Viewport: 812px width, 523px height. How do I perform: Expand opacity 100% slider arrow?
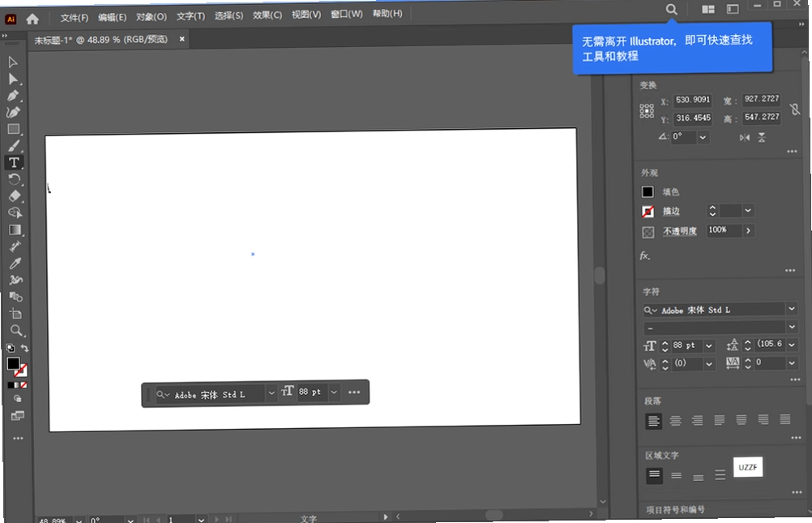tap(748, 230)
